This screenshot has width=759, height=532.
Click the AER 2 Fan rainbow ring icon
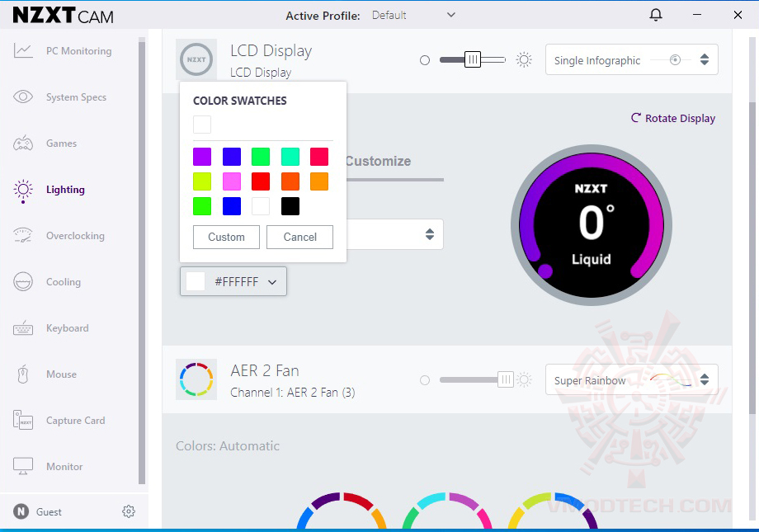coord(196,379)
